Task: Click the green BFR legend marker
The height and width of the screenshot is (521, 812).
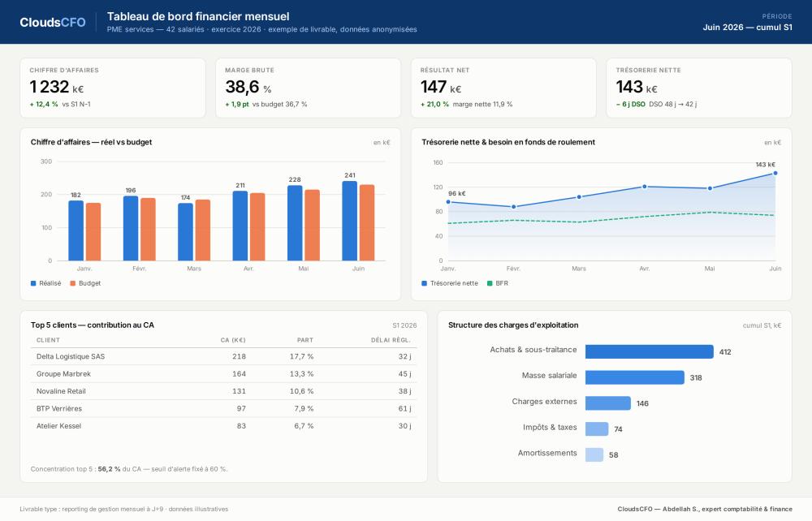Action: pyautogui.click(x=490, y=283)
